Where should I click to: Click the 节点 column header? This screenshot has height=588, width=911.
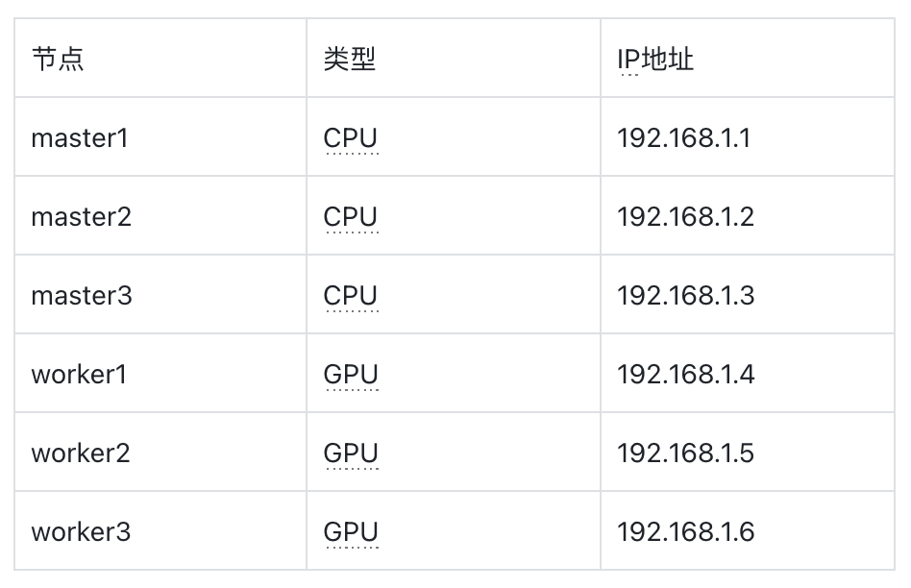160,58
